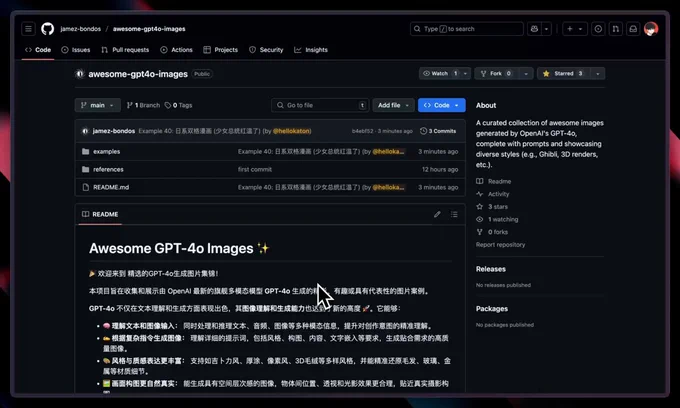The image size is (680, 408).
Task: Click jamez-bondos in latest commit row
Action: click(x=114, y=131)
